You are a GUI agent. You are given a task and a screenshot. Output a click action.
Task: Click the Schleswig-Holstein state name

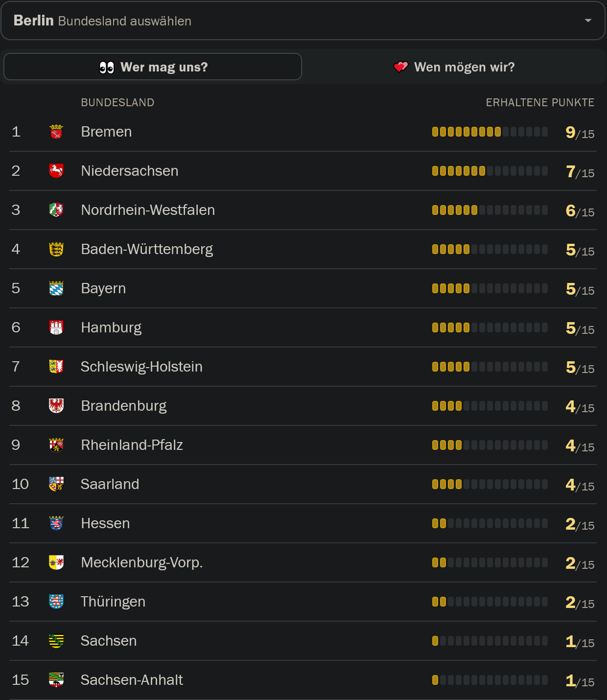pyautogui.click(x=141, y=367)
